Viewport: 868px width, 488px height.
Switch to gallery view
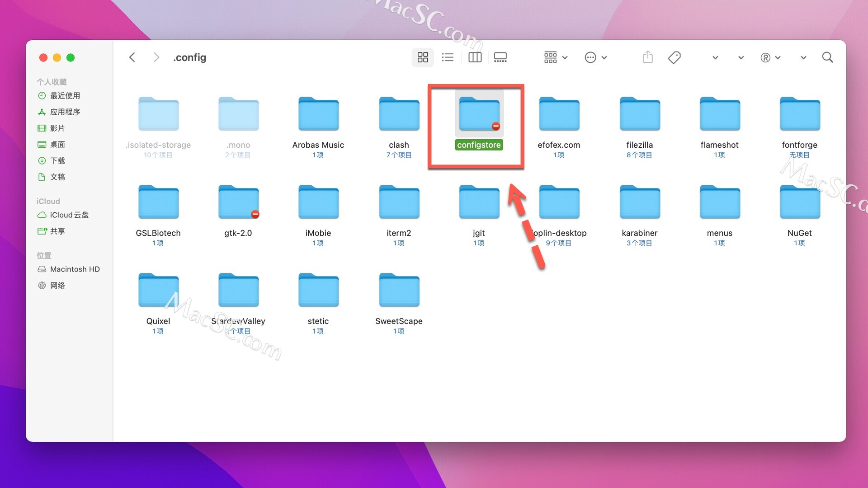(500, 57)
